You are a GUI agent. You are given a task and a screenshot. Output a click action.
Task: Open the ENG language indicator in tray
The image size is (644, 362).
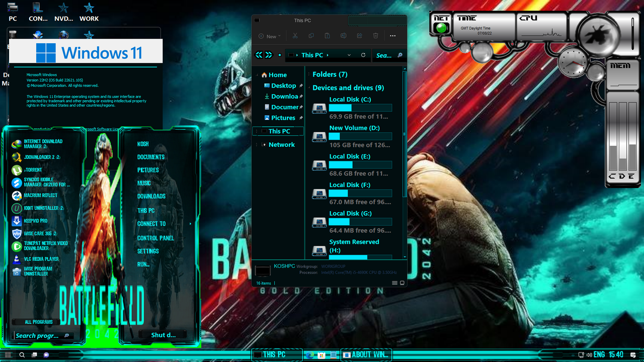click(x=599, y=355)
